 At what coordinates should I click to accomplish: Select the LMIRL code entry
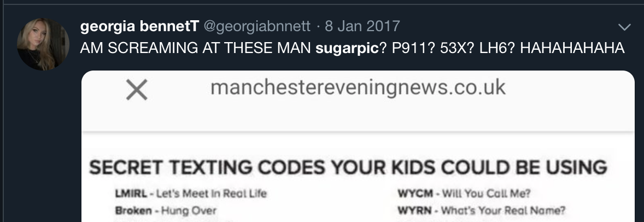(x=191, y=193)
